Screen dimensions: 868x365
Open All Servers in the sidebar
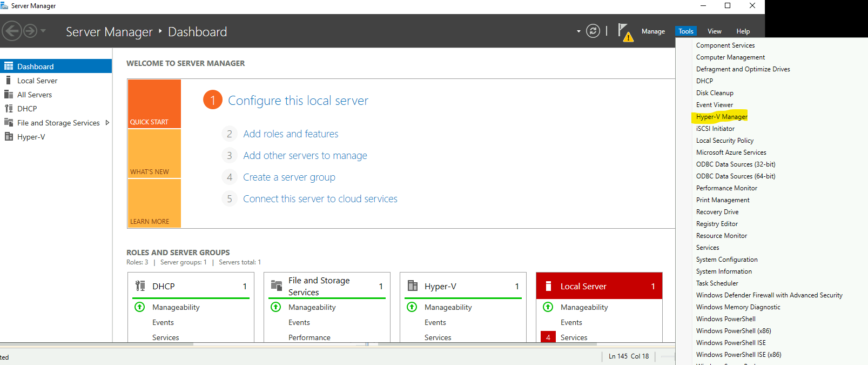click(35, 95)
